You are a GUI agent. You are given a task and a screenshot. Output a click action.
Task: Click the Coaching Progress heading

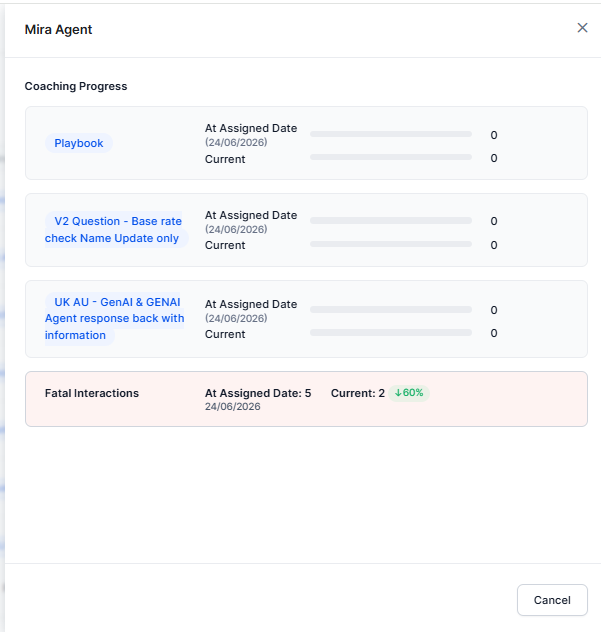[x=76, y=86]
